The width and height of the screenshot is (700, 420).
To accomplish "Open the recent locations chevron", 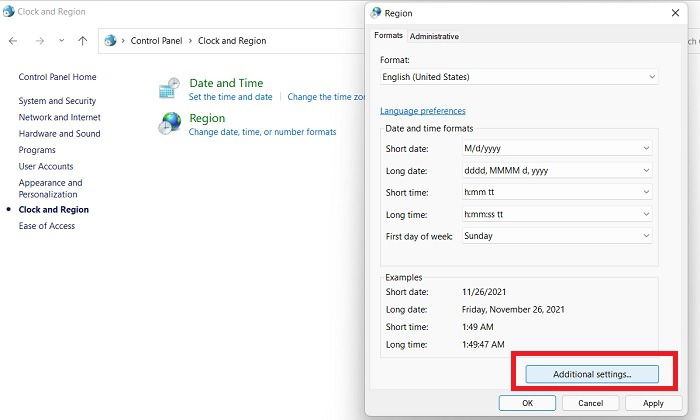I will pyautogui.click(x=62, y=41).
